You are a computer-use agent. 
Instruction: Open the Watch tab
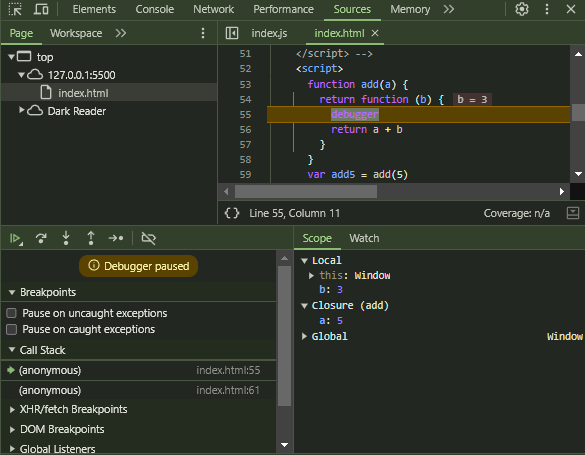[364, 238]
